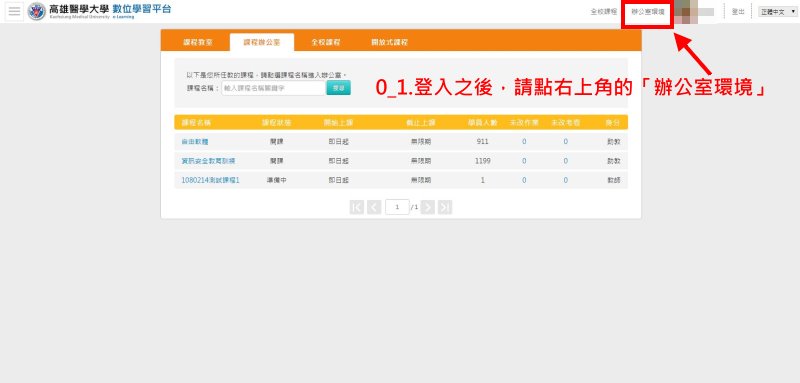Open the 正體中文 language dropdown

click(778, 12)
